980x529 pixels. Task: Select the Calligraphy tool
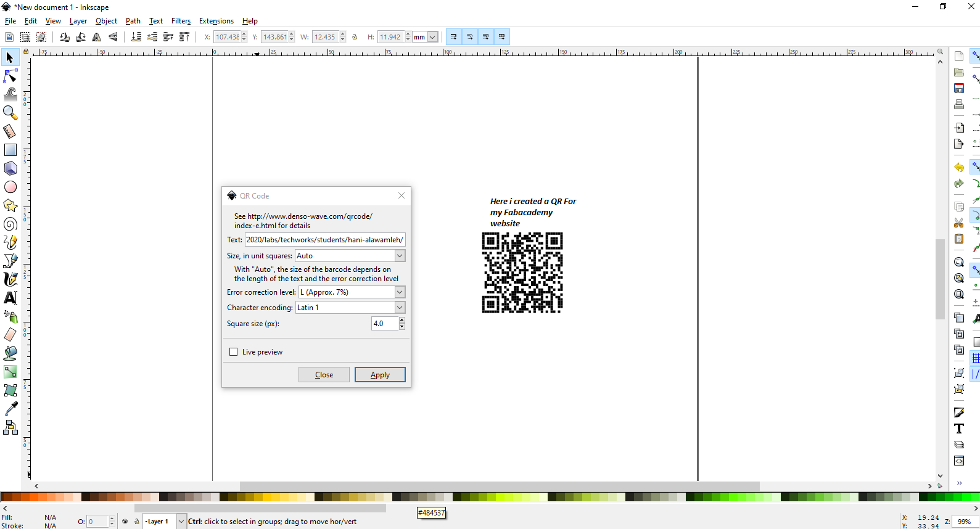tap(10, 279)
